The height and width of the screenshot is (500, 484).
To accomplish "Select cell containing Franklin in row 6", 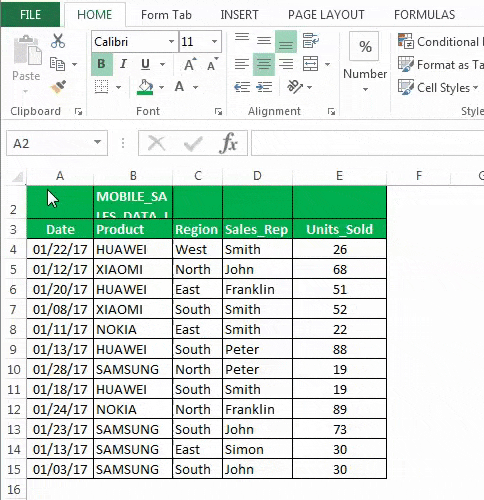I will point(257,289).
